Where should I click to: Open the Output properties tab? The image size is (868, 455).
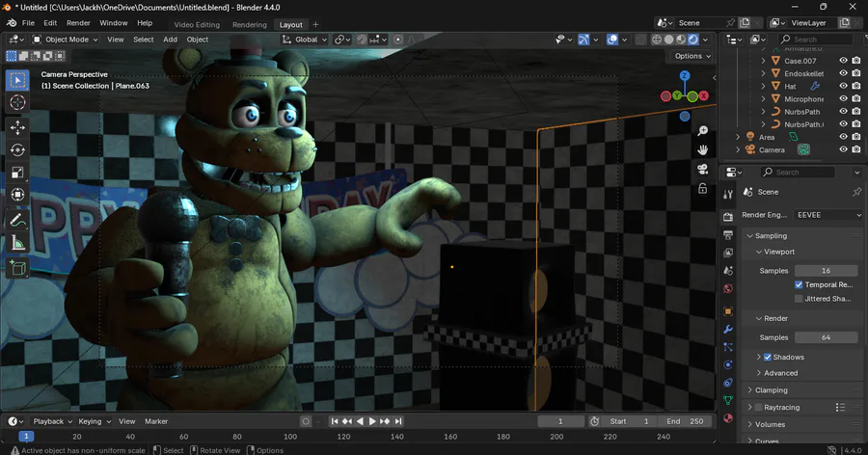[728, 235]
